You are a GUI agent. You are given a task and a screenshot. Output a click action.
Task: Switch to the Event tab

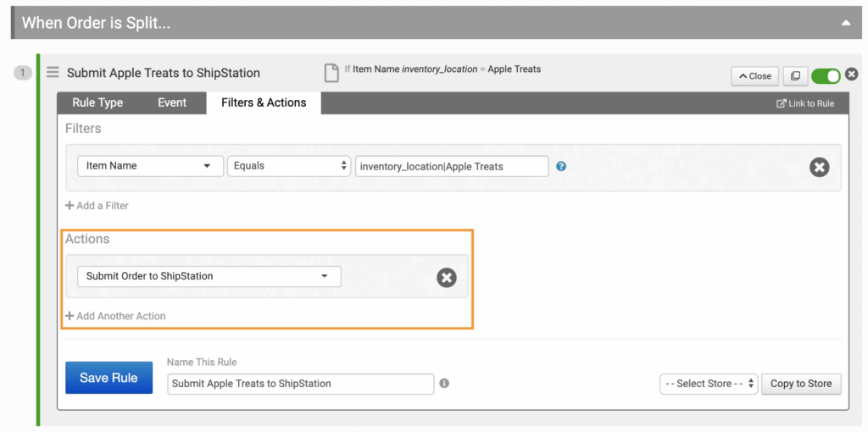click(172, 102)
